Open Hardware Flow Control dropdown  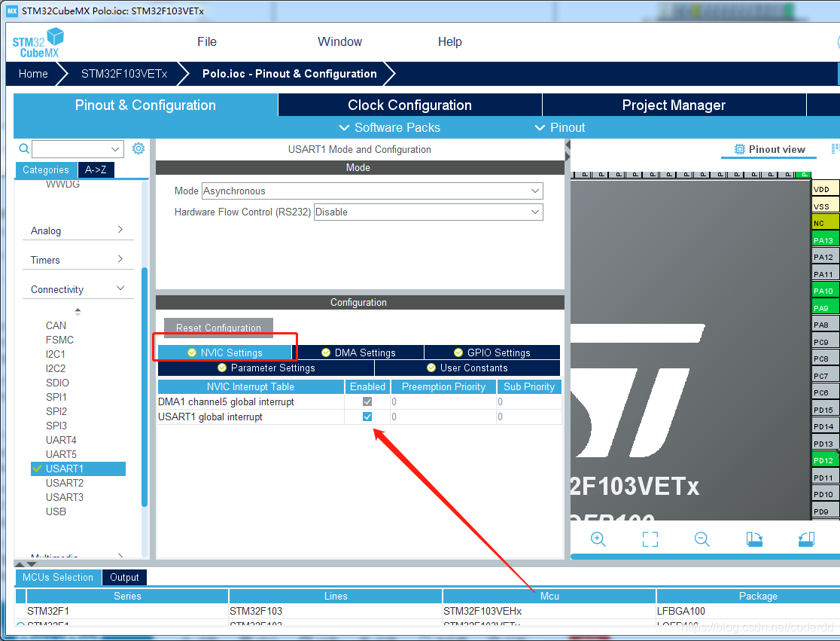(x=428, y=212)
